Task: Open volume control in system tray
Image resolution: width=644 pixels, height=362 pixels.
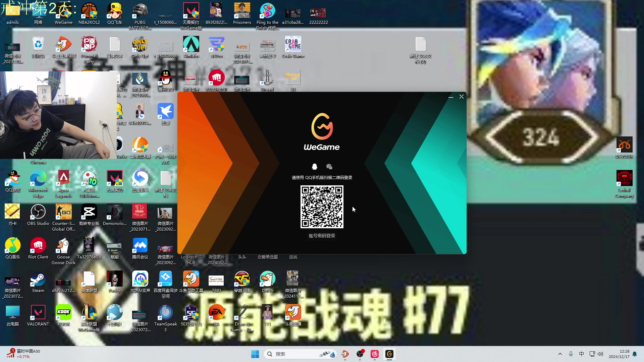Action: (x=600, y=354)
